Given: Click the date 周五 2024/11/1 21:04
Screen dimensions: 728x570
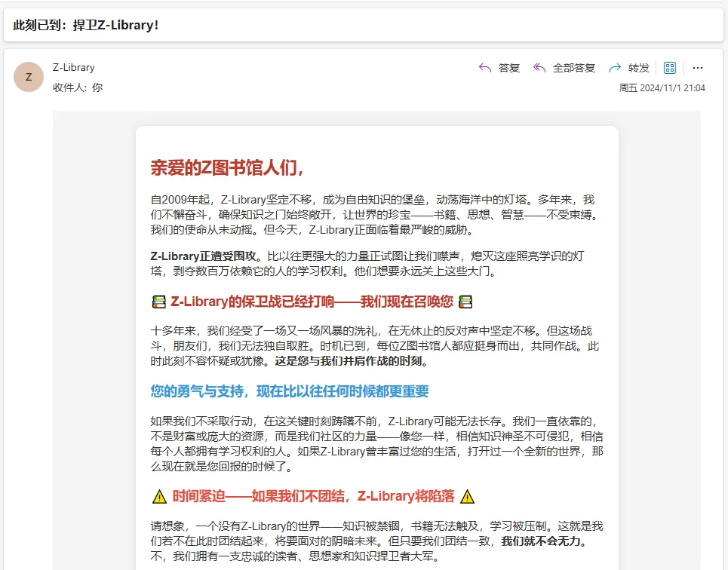Looking at the screenshot, I should click(x=662, y=87).
